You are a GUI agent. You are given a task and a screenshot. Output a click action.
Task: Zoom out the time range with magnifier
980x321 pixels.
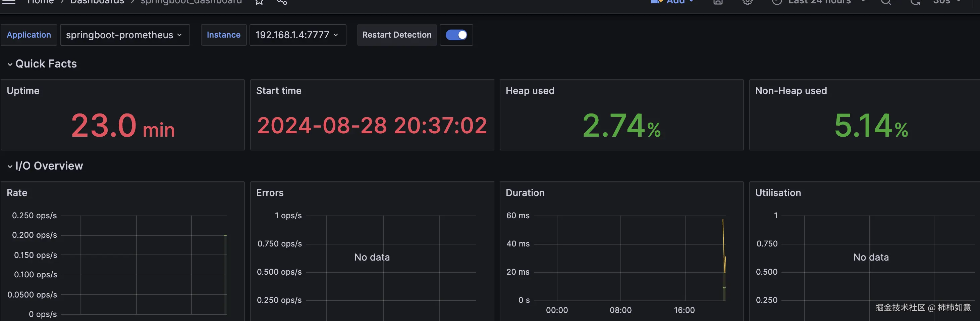886,2
